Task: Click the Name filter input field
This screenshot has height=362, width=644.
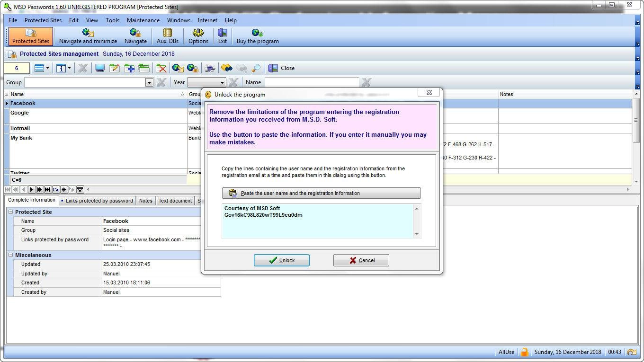Action: (x=312, y=82)
